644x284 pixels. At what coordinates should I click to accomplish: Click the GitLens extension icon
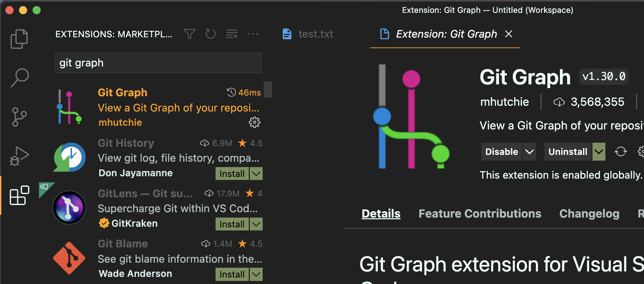click(x=69, y=207)
